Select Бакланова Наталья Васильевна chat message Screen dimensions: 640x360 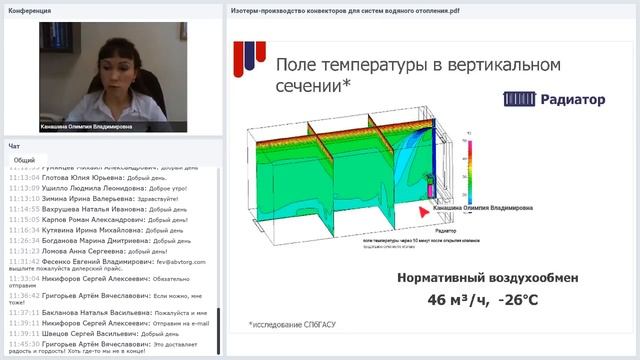pyautogui.click(x=108, y=313)
